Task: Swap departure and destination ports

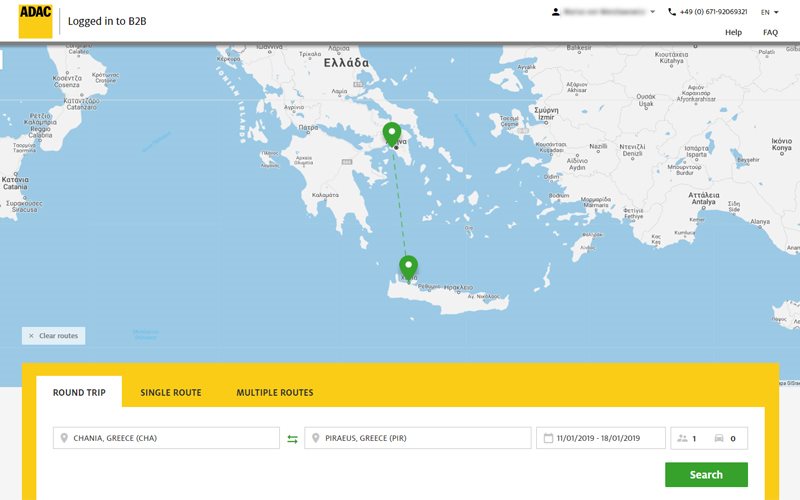Action: point(292,439)
